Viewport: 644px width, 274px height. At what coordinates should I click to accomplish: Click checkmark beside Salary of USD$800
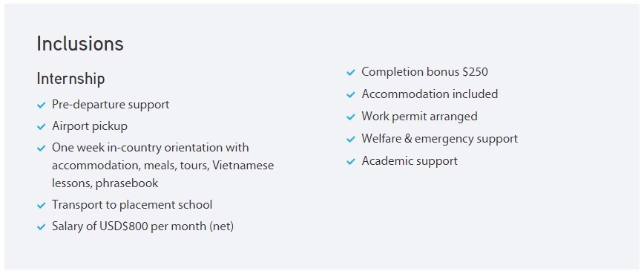coord(41,226)
